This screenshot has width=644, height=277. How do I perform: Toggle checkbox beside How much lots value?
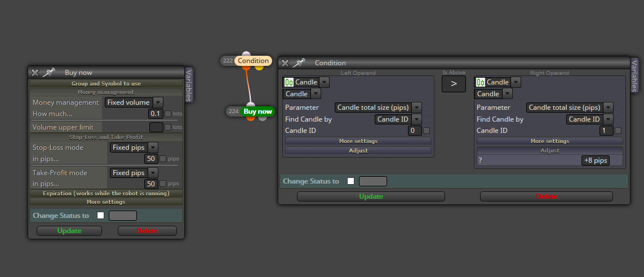click(167, 114)
